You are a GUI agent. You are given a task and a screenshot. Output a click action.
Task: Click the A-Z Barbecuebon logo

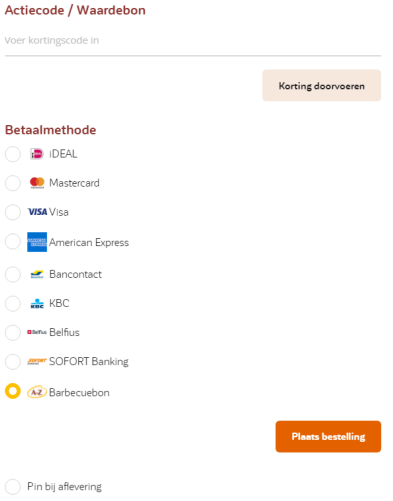(x=37, y=392)
